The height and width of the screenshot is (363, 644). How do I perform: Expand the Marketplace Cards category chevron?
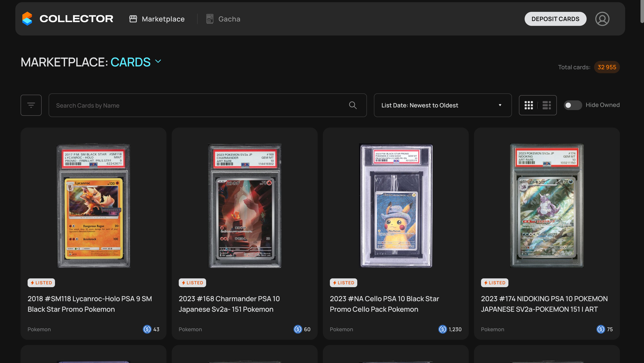pyautogui.click(x=158, y=61)
